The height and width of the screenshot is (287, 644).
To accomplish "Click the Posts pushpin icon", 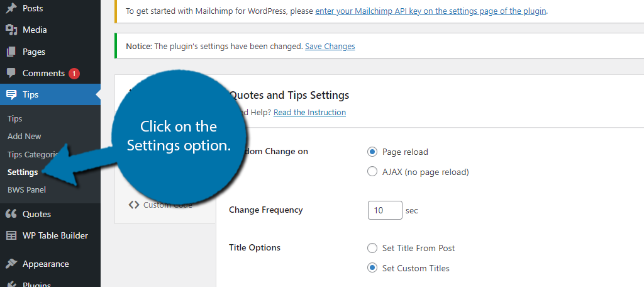I will pyautogui.click(x=11, y=8).
